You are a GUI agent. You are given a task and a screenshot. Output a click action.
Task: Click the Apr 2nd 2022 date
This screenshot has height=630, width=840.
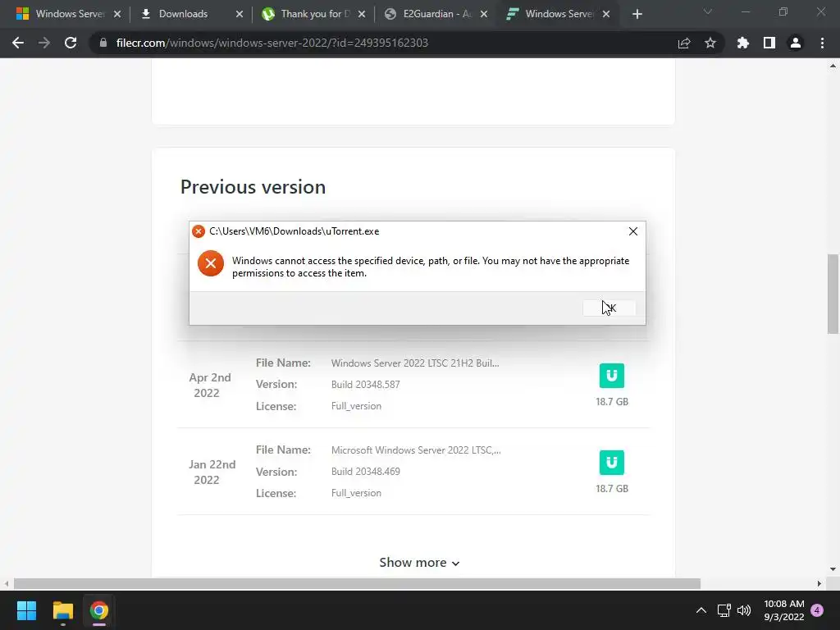pyautogui.click(x=209, y=386)
